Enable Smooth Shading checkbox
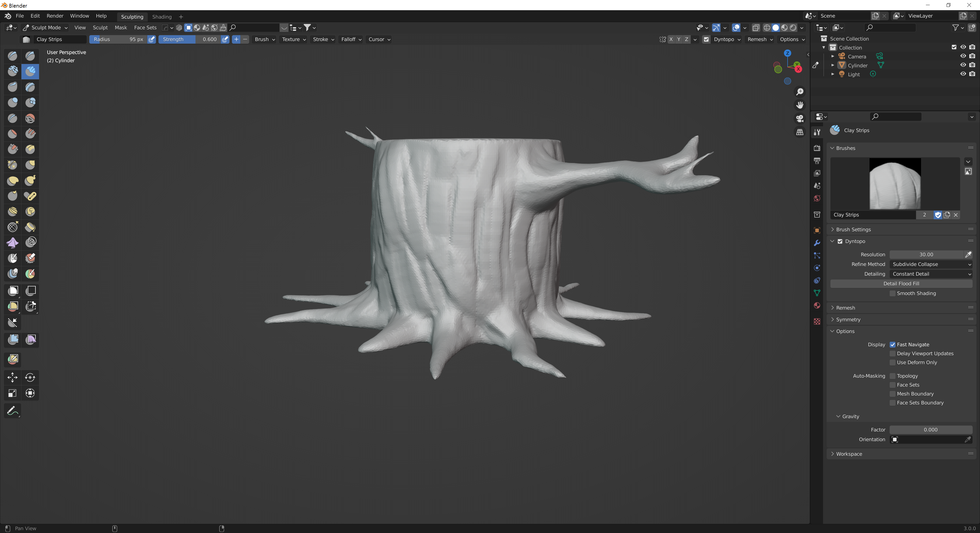This screenshot has height=533, width=980. point(892,294)
